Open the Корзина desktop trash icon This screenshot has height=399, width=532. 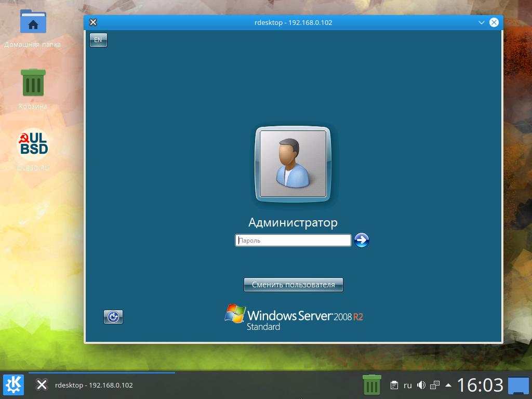pyautogui.click(x=33, y=83)
